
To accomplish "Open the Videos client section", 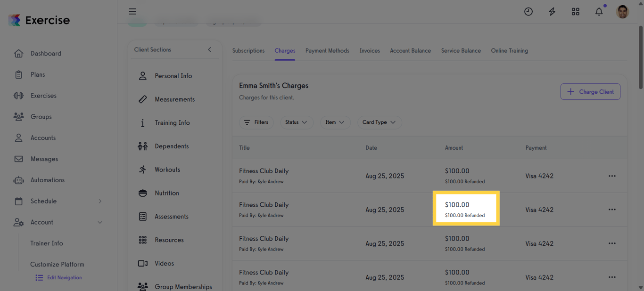I will [x=164, y=263].
